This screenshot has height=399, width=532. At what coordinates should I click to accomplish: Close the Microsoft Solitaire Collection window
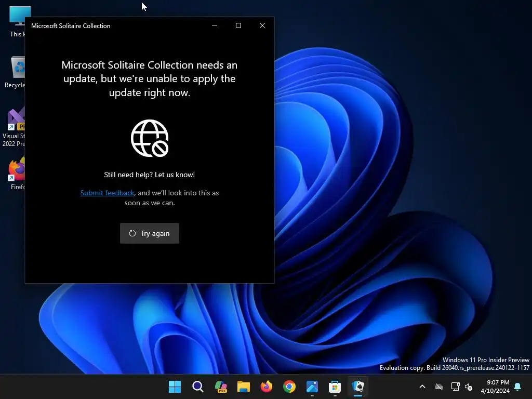pos(262,25)
